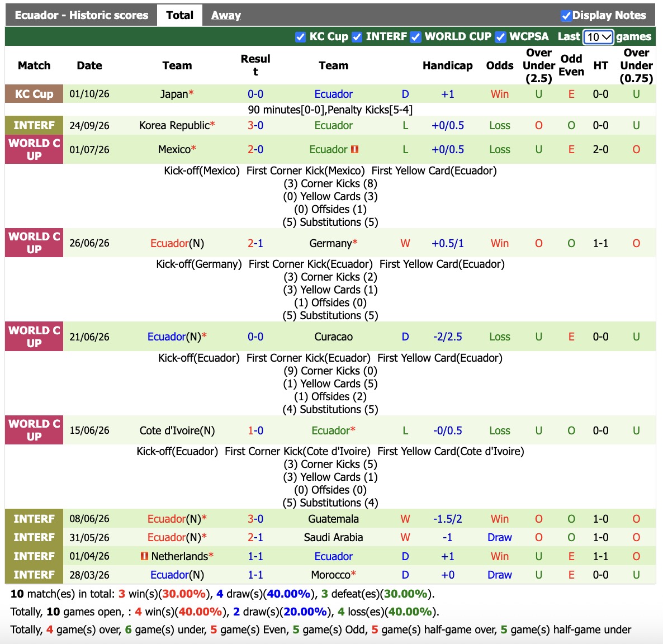Click the 2-1 result against Saudi Arabia
The width and height of the screenshot is (663, 644).
[x=255, y=537]
